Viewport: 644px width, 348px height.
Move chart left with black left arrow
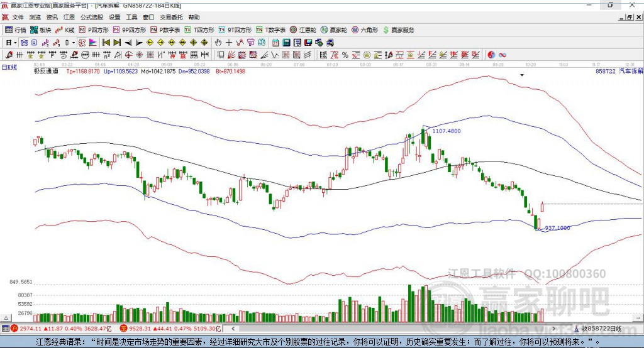click(x=128, y=42)
